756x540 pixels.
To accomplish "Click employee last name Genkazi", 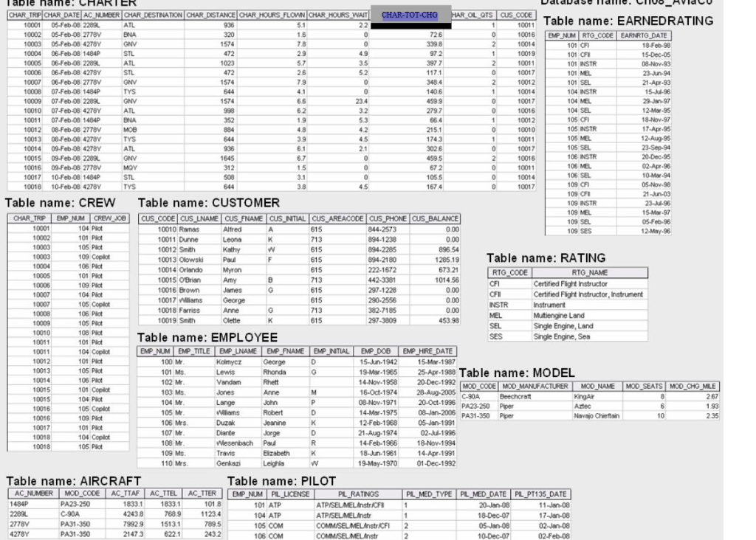I will click(x=228, y=463).
